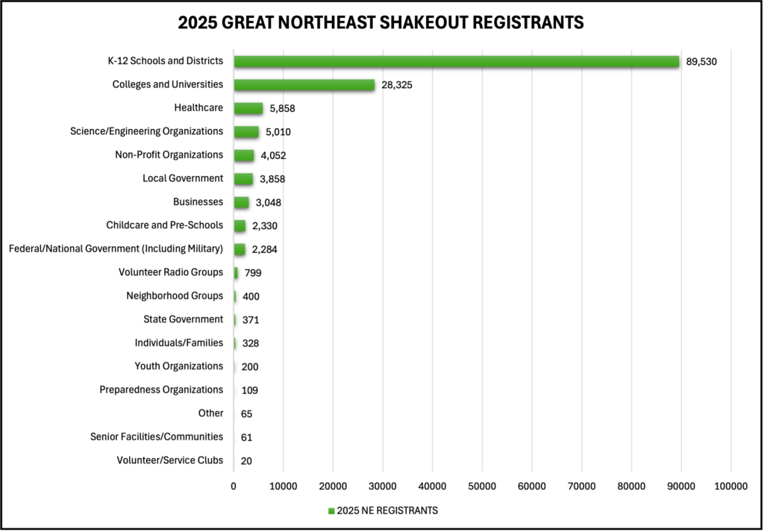The width and height of the screenshot is (764, 532).
Task: Select the 2025 NE REGISTRANTS legend text
Action: click(x=387, y=511)
